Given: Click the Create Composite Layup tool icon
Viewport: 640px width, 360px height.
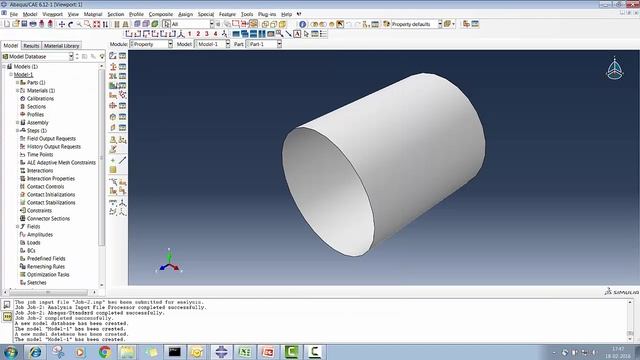Looking at the screenshot, I should pyautogui.click(x=113, y=86).
